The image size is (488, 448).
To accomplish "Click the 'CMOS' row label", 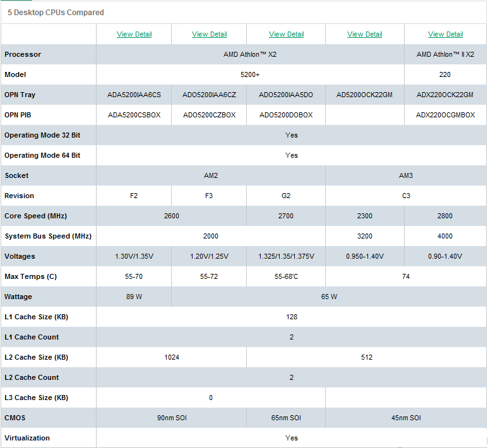I will point(15,418).
